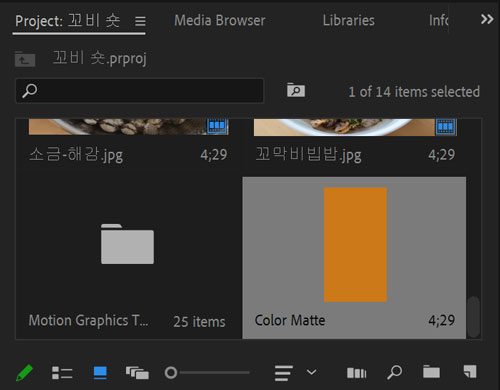Show hidden panel tabs via double chevron
Image resolution: width=500 pixels, height=390 pixels.
click(487, 19)
